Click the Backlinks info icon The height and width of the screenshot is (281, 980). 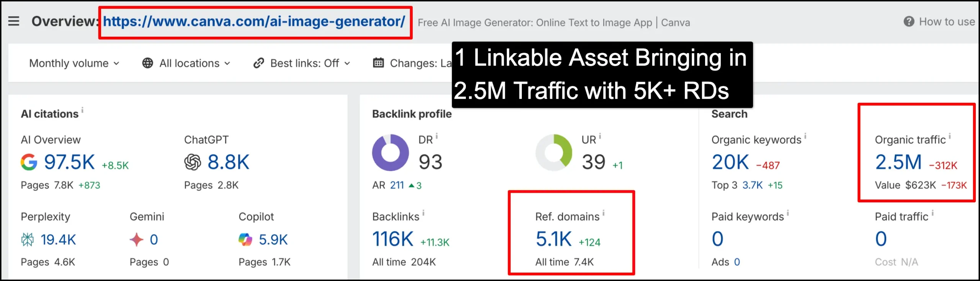[x=423, y=213]
